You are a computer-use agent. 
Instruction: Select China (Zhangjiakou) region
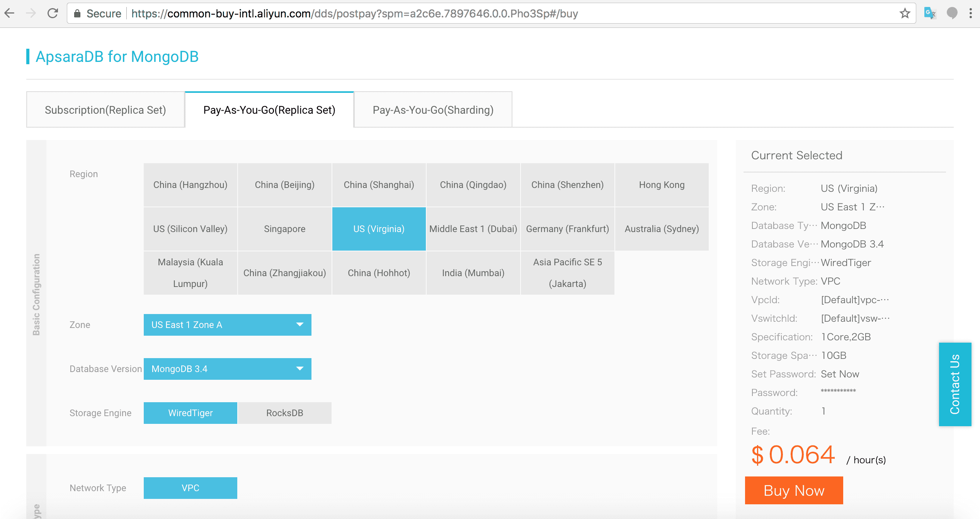[285, 273]
